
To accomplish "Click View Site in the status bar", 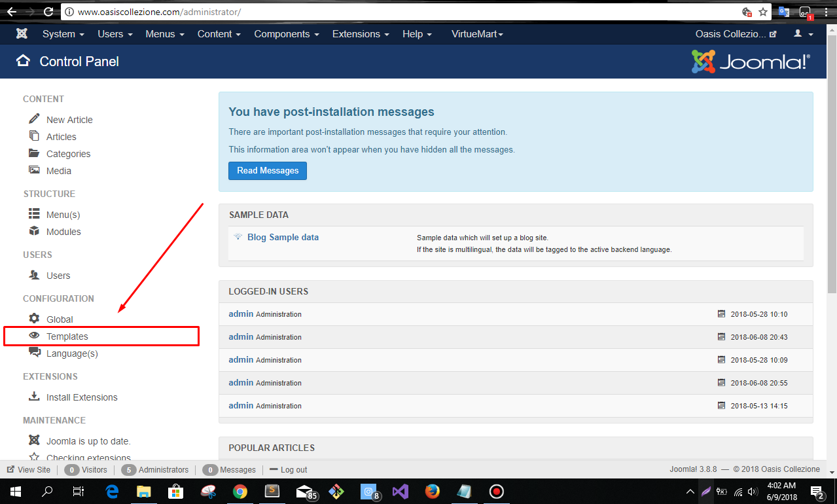I will click(x=28, y=470).
